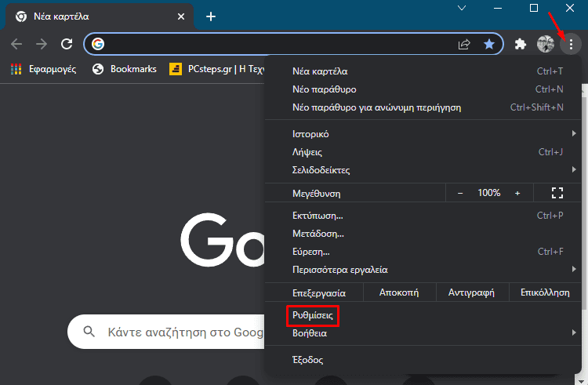Choose Εκτύπωση... from the menu

tap(423, 216)
